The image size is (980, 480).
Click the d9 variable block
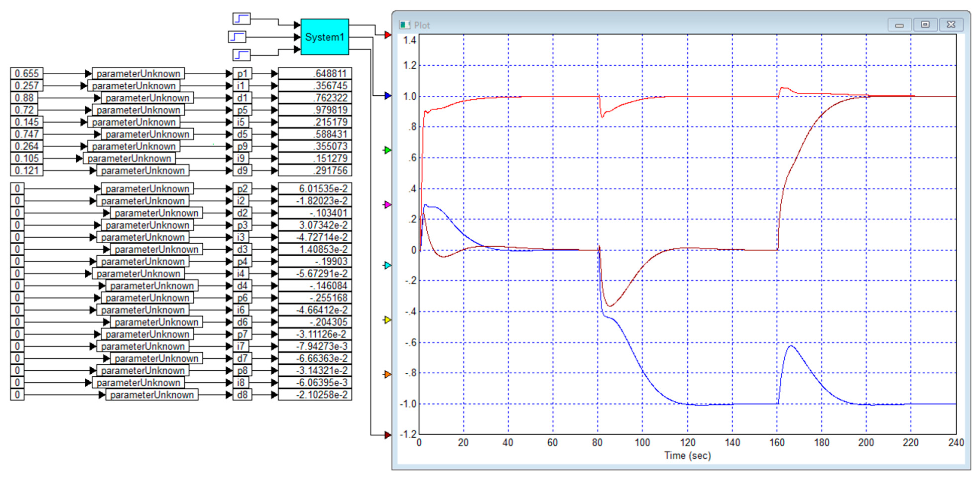coord(242,171)
